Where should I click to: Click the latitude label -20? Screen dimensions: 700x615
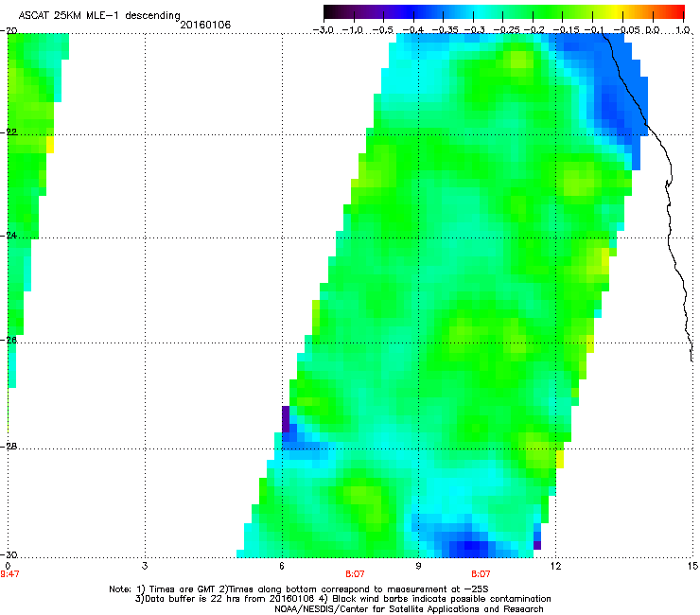9,31
